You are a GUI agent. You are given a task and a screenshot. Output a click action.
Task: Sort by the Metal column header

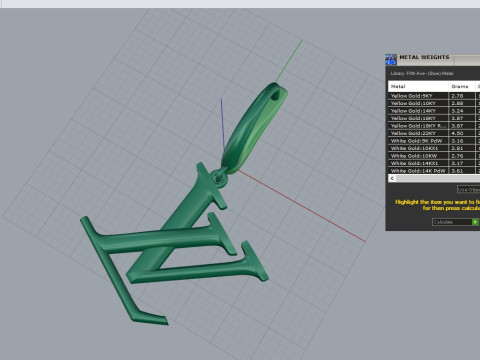418,86
